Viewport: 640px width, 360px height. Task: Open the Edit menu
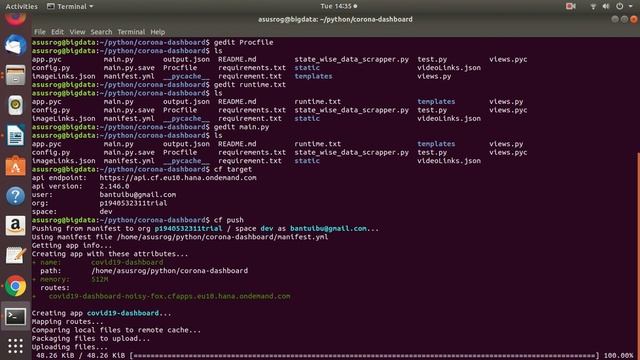(57, 32)
